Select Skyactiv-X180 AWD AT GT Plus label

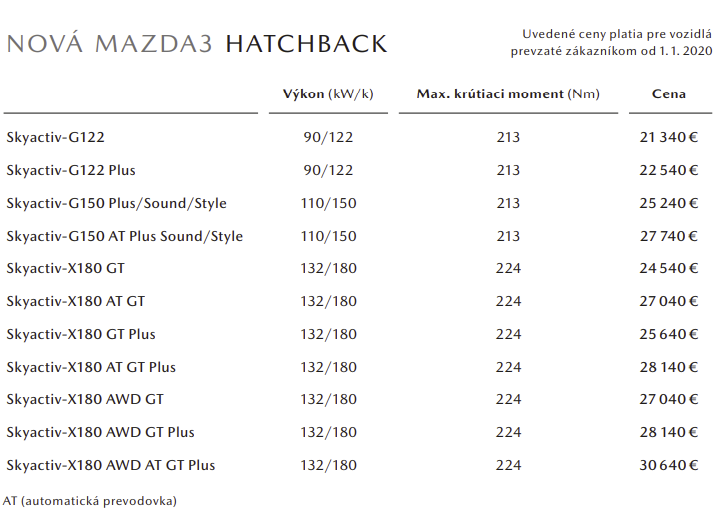coord(110,465)
